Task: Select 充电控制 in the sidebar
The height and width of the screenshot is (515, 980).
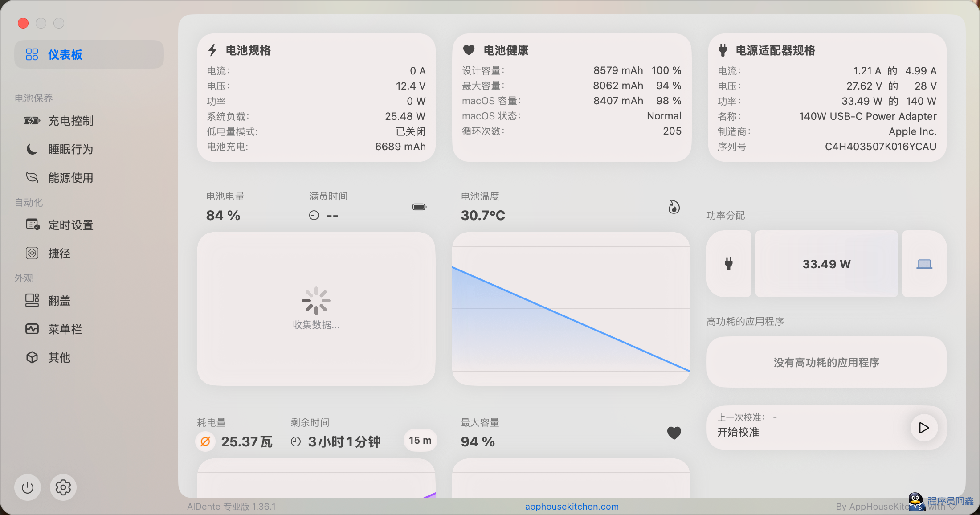Action: [70, 121]
